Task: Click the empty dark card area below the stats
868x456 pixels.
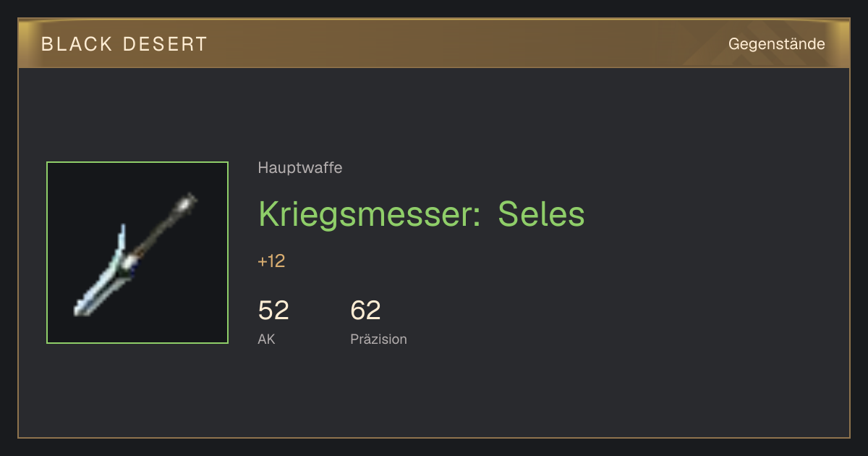Action: [434, 394]
